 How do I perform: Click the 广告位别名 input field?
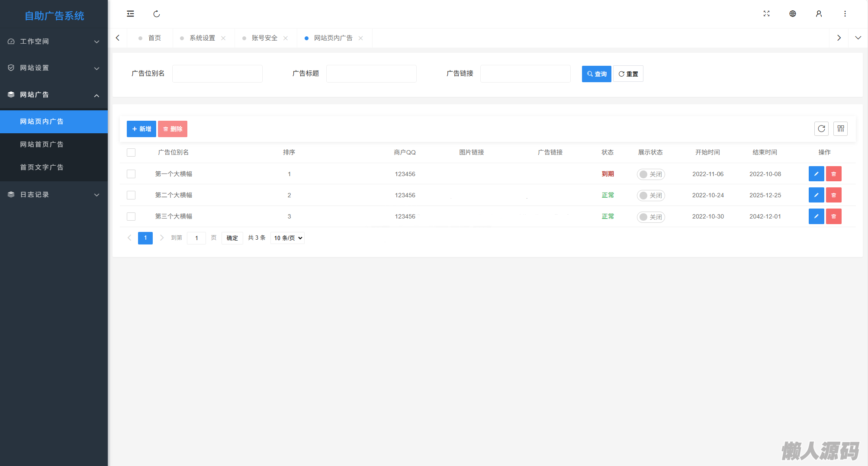[x=217, y=74]
